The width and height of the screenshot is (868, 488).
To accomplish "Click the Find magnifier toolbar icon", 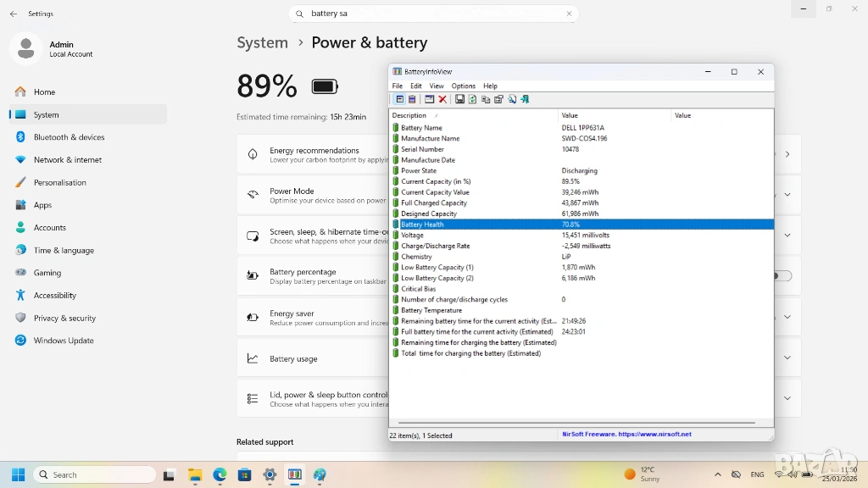I will [512, 99].
